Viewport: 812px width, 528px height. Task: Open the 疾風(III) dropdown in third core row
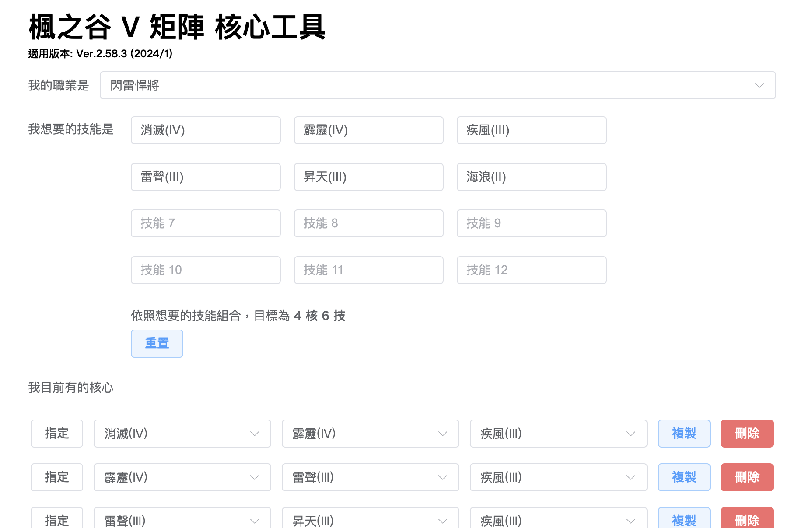(x=559, y=518)
